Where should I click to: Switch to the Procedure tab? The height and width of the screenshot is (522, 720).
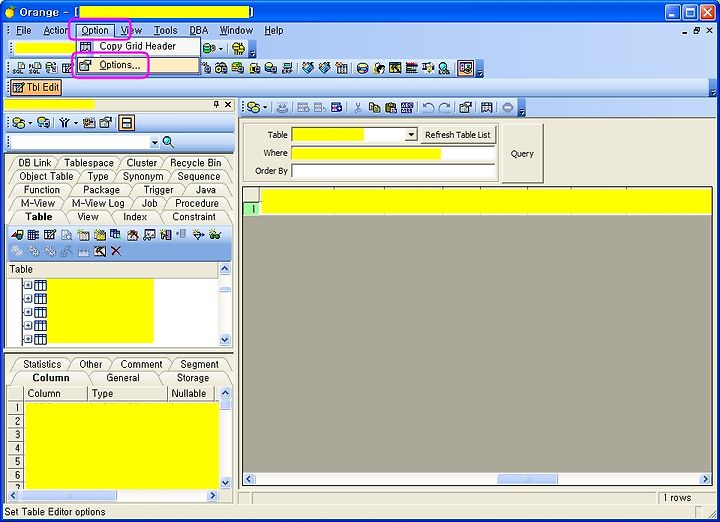(x=197, y=203)
